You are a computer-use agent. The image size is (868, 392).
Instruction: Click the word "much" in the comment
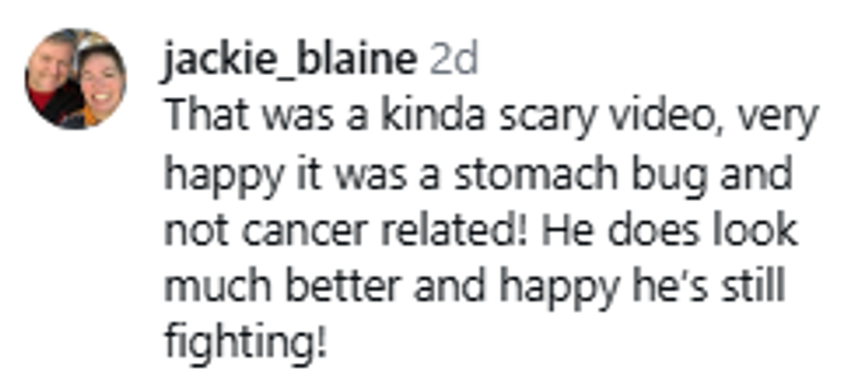pyautogui.click(x=212, y=289)
